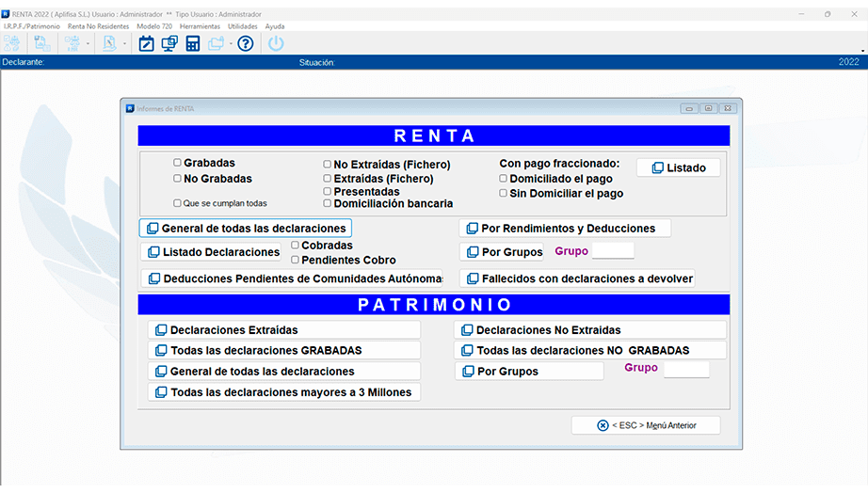This screenshot has height=493, width=868.
Task: Enable Domiciliación bancaria checkbox
Action: pos(328,203)
